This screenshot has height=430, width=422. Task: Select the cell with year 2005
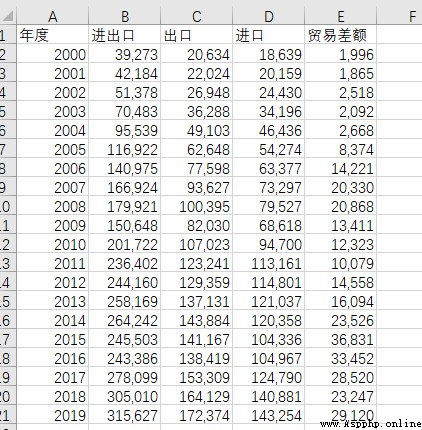tap(53, 149)
